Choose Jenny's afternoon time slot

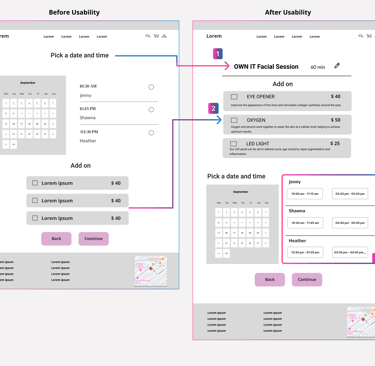[350, 194]
